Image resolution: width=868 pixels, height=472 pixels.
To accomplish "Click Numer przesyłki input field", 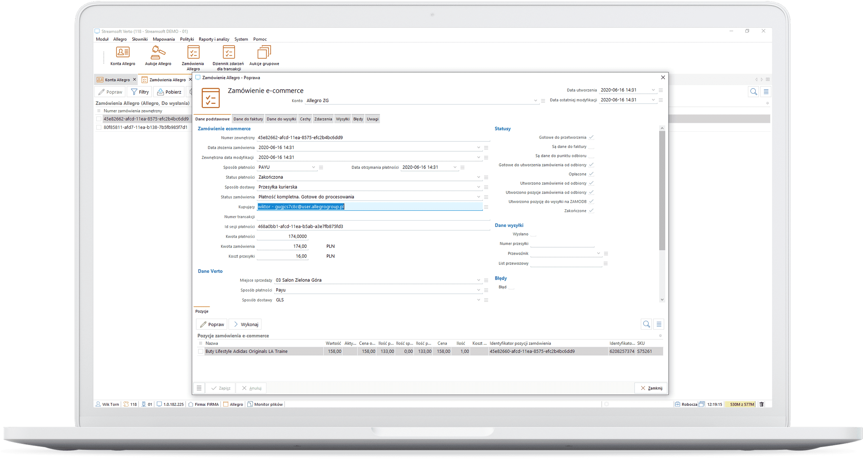I will coord(562,244).
